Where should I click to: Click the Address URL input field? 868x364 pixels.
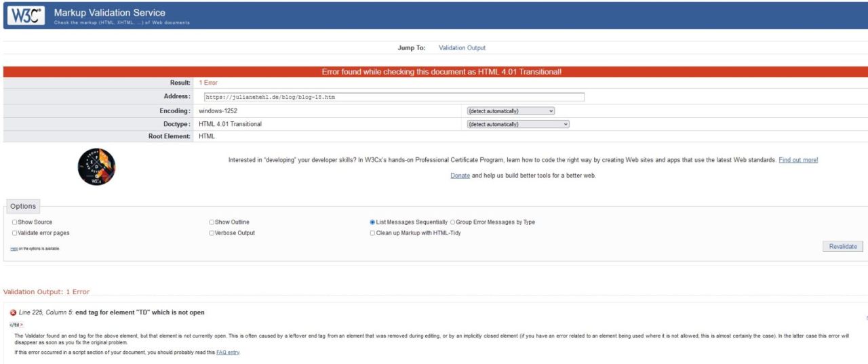coord(393,97)
